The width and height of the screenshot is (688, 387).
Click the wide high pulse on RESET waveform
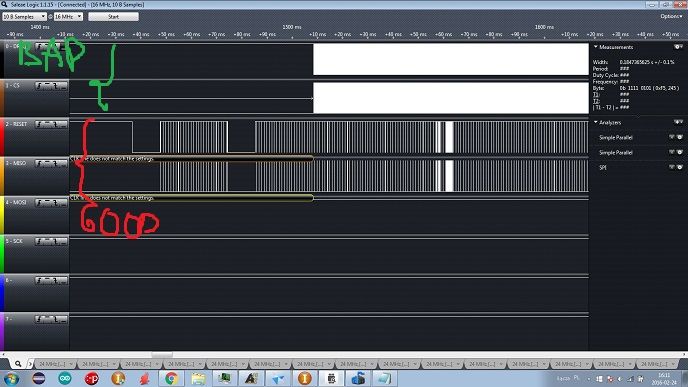pos(449,137)
